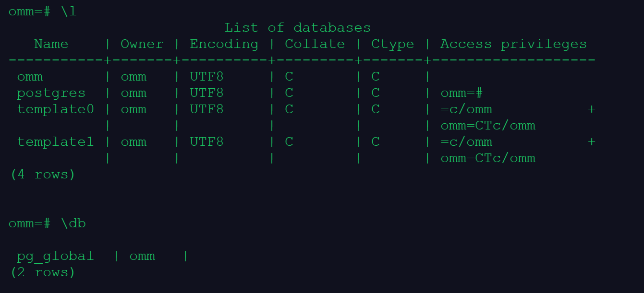
Task: Click the \l command on the first line
Action: click(68, 12)
